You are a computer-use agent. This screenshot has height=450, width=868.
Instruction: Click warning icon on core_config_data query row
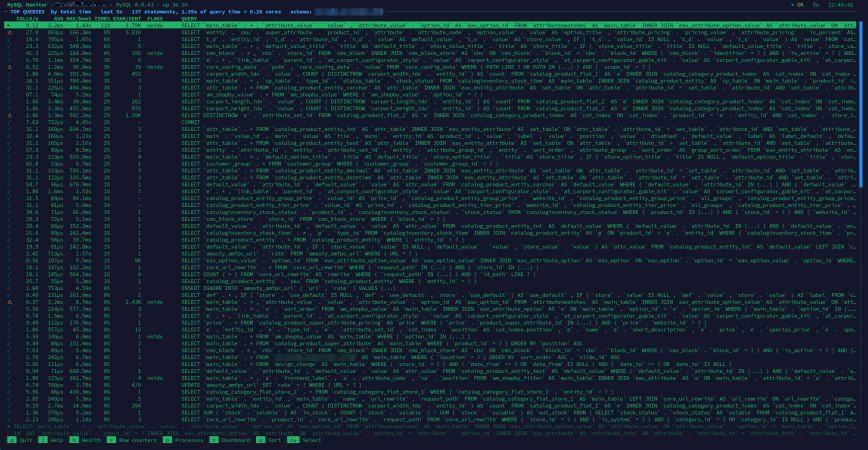[x=9, y=67]
